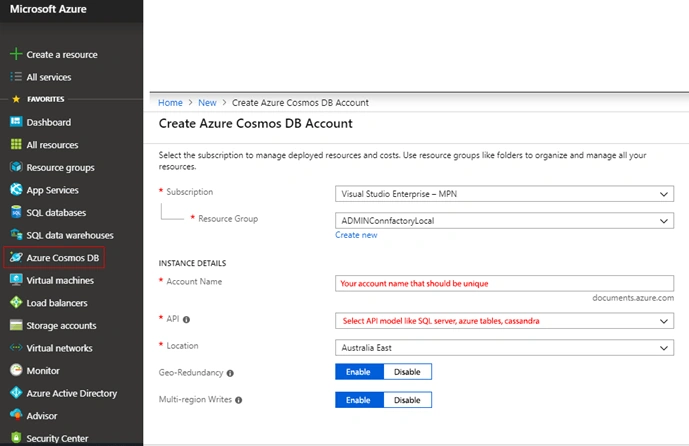689x446 pixels.
Task: Click the INSTANCE DETAILS heading
Action: [192, 263]
